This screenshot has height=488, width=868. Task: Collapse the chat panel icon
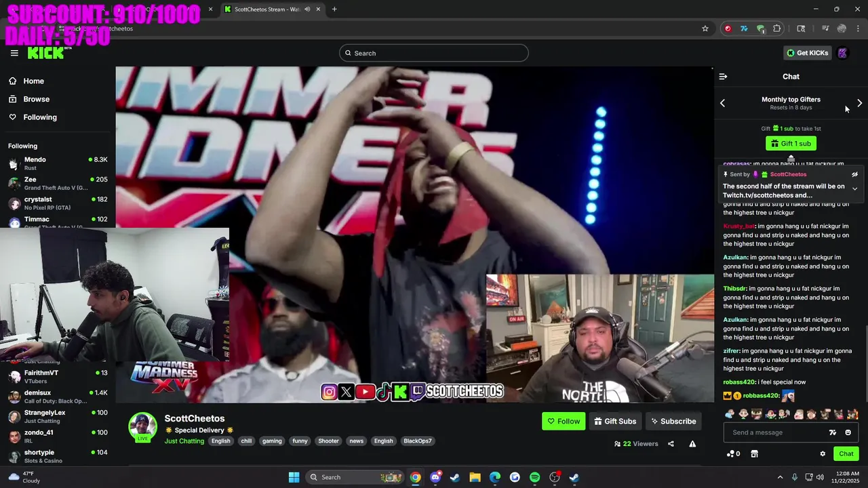(x=723, y=77)
